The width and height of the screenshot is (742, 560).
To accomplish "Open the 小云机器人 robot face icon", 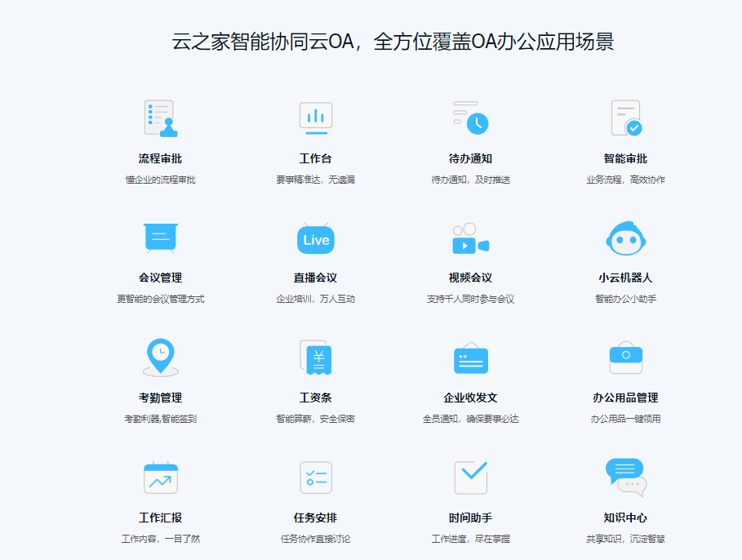I will pos(625,238).
